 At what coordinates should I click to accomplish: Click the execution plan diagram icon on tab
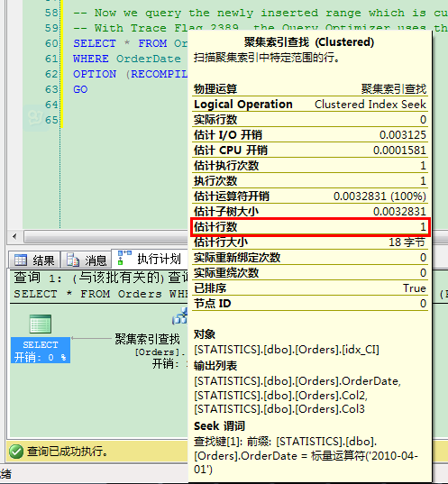(x=124, y=258)
